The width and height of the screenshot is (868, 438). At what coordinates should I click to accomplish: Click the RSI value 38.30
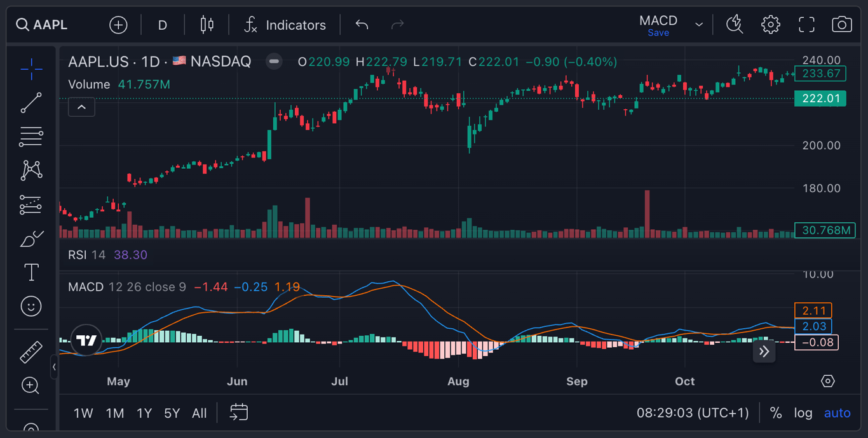point(130,255)
